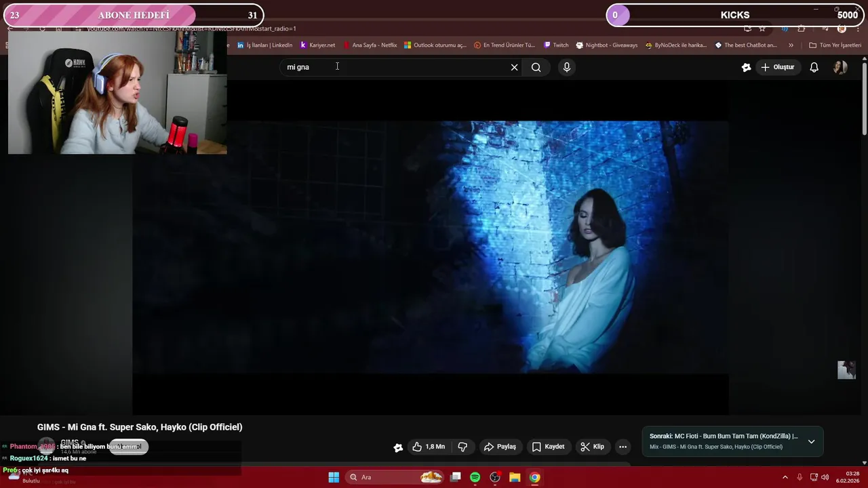868x488 pixels.
Task: Click the Ask sparkle icon next to Oluştur
Action: pyautogui.click(x=747, y=67)
